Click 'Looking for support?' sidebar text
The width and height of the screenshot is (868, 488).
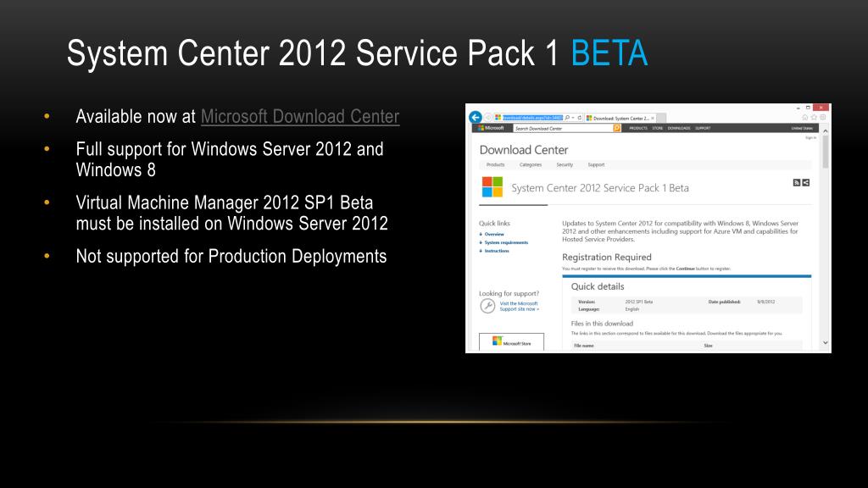coord(509,294)
